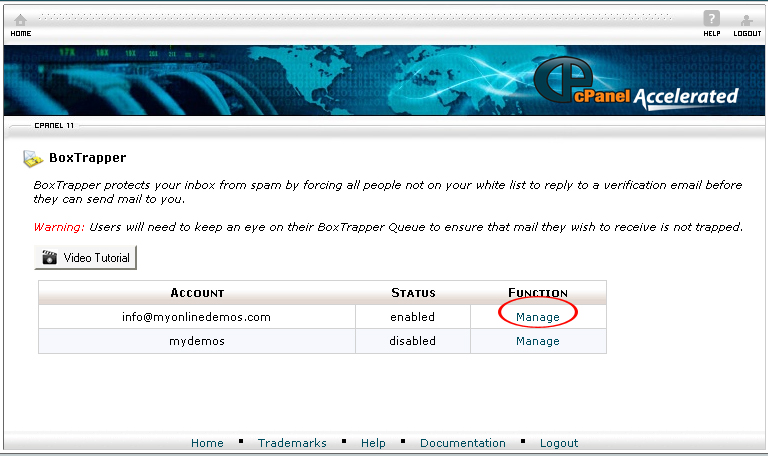Open the Video Tutorial button
Image resolution: width=768 pixels, height=456 pixels.
85,258
